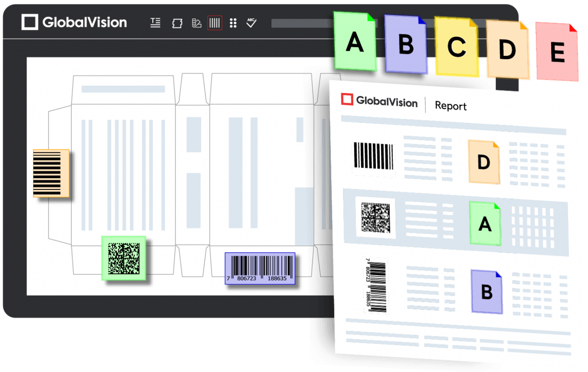Click the red grade E file icon
Image resolution: width=588 pixels, height=372 pixels.
557,51
